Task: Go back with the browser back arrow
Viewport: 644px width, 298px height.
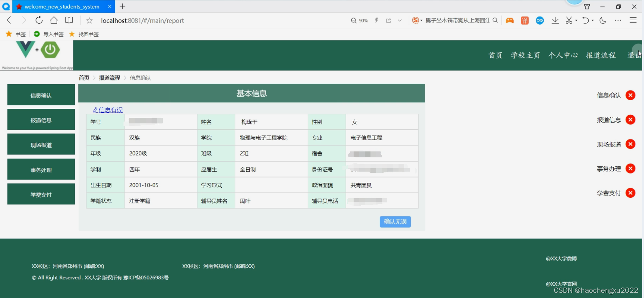Action: click(9, 20)
